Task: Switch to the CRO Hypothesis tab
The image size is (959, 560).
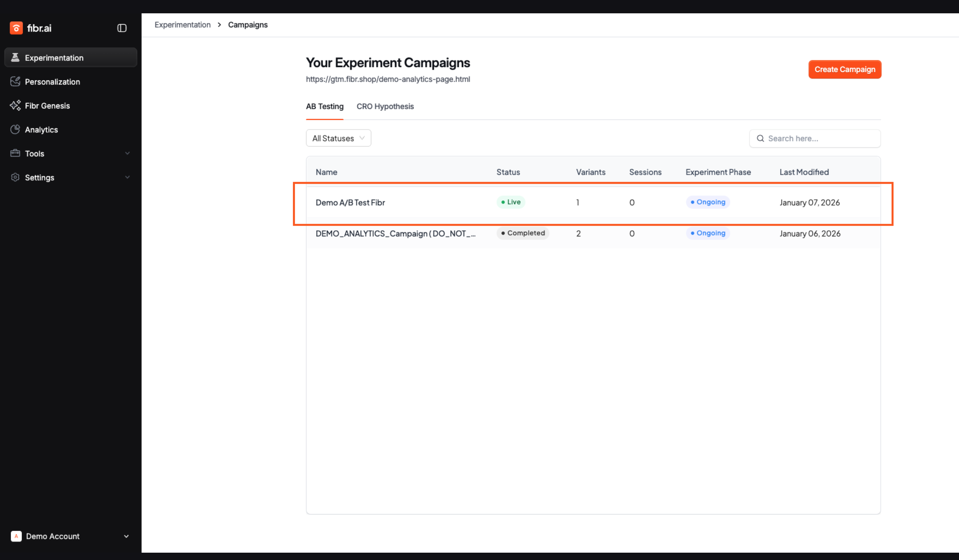Action: pos(385,106)
